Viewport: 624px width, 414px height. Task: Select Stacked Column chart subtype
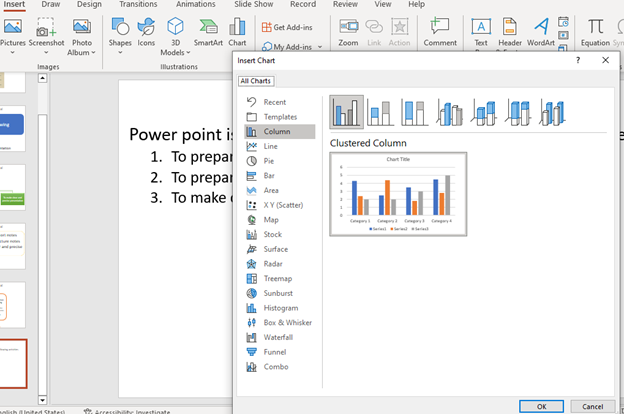click(380, 113)
